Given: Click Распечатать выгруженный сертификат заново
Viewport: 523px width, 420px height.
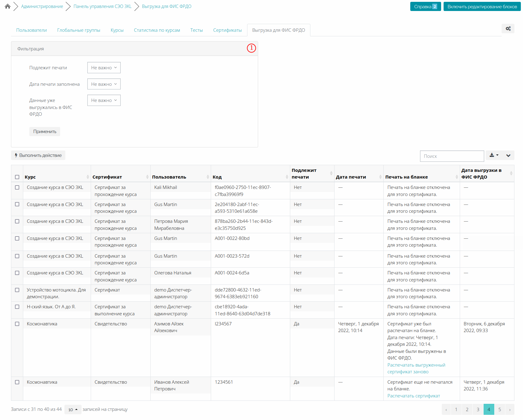Looking at the screenshot, I should click(416, 368).
